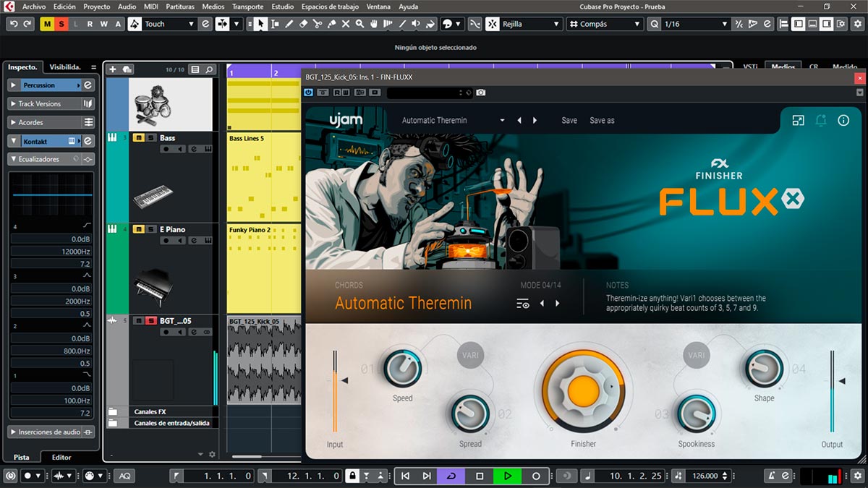Go to next FLUXX preset arrow
The image size is (868, 488).
(535, 120)
